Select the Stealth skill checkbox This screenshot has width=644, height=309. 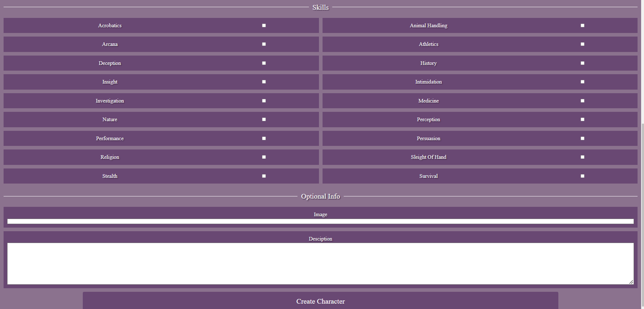[264, 176]
